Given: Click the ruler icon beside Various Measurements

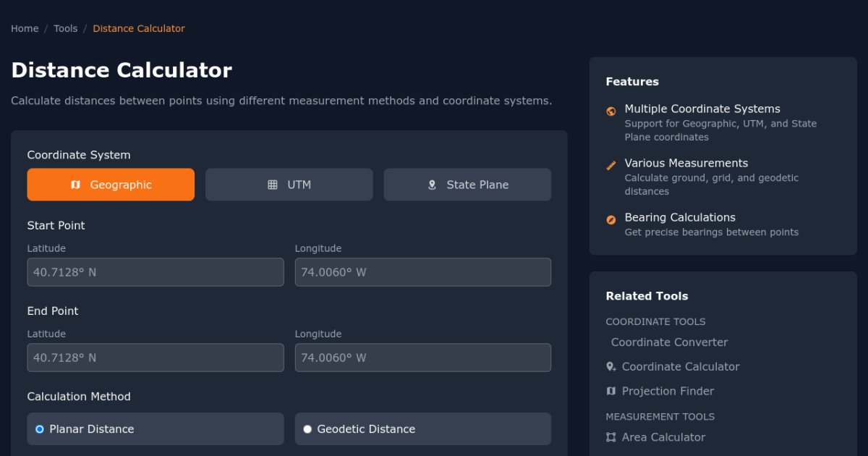Looking at the screenshot, I should click(611, 165).
